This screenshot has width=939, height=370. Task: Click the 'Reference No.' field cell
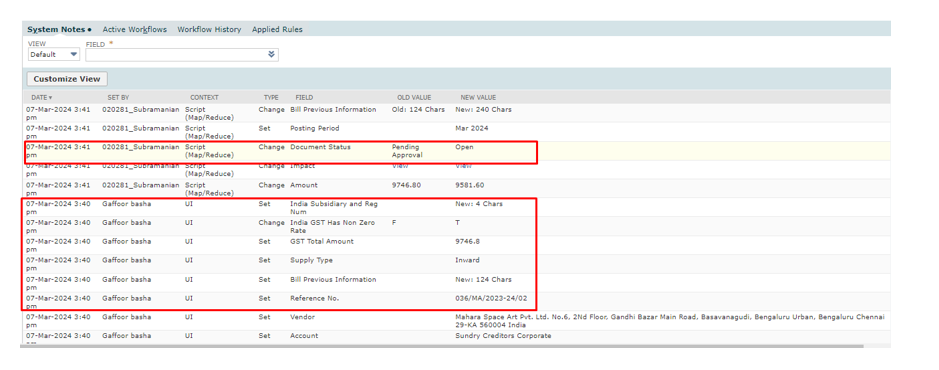tap(314, 298)
